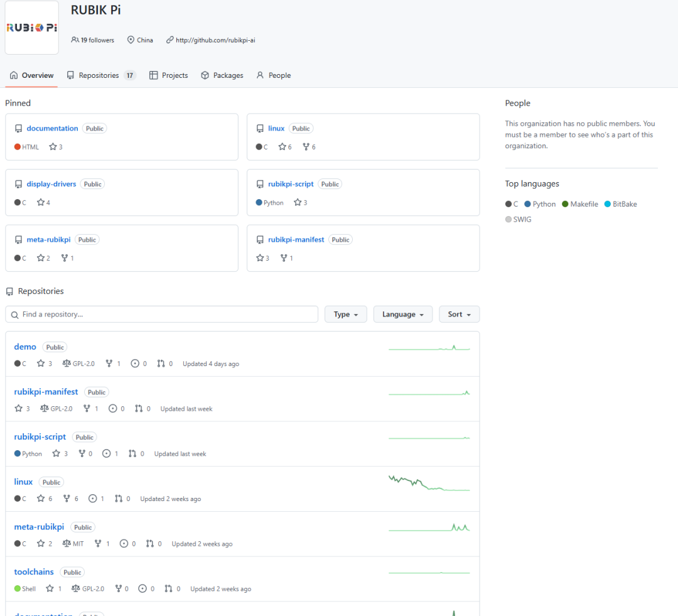Open the pinned documentation repository
678x616 pixels.
pos(52,128)
